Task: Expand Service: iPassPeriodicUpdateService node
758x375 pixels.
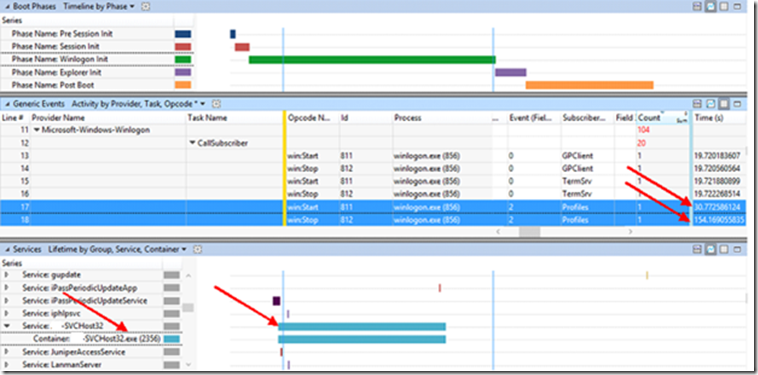Action: [7, 301]
